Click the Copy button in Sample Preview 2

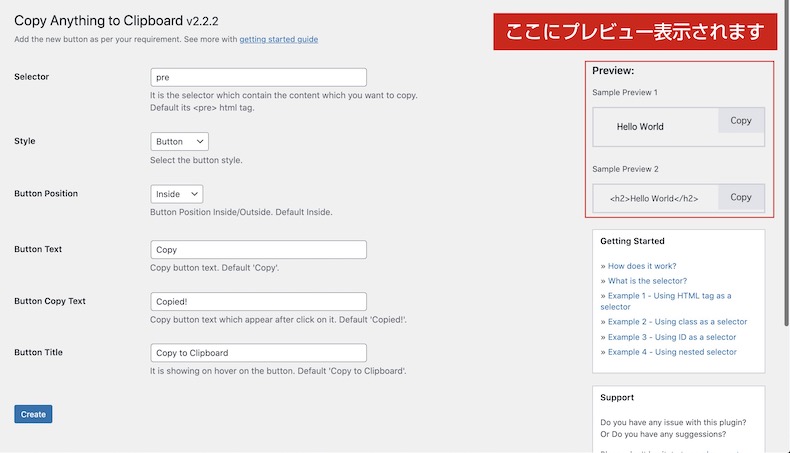pyautogui.click(x=741, y=197)
